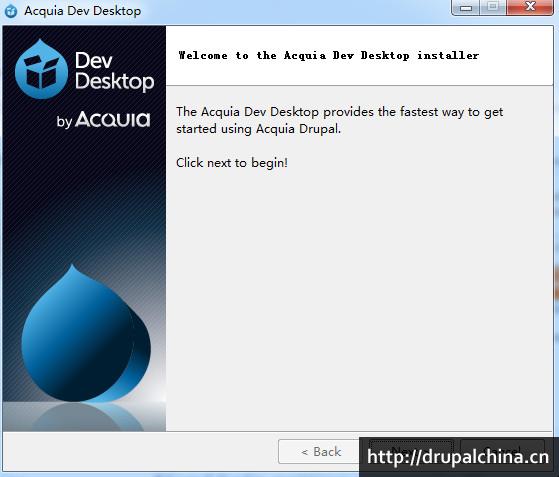Viewport: 559px width, 477px height.
Task: Click the paragraph about getting started using Acquia Drupal
Action: 339,120
